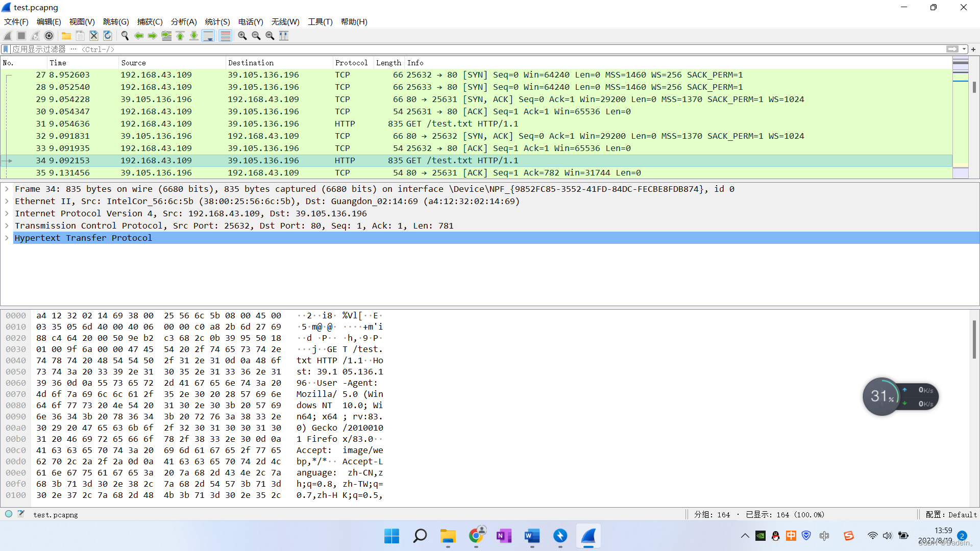
Task: Open the 统计(S) menu
Action: [x=217, y=21]
